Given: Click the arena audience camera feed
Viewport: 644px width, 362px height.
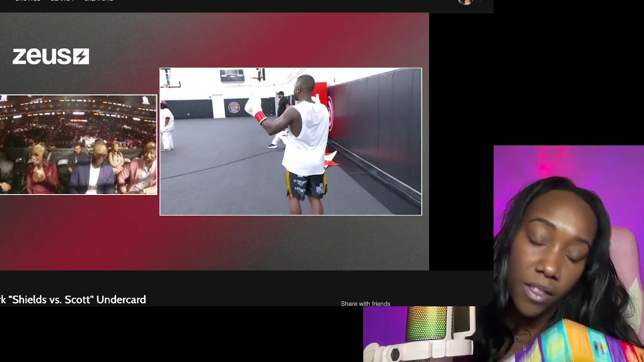Looking at the screenshot, I should click(x=78, y=145).
